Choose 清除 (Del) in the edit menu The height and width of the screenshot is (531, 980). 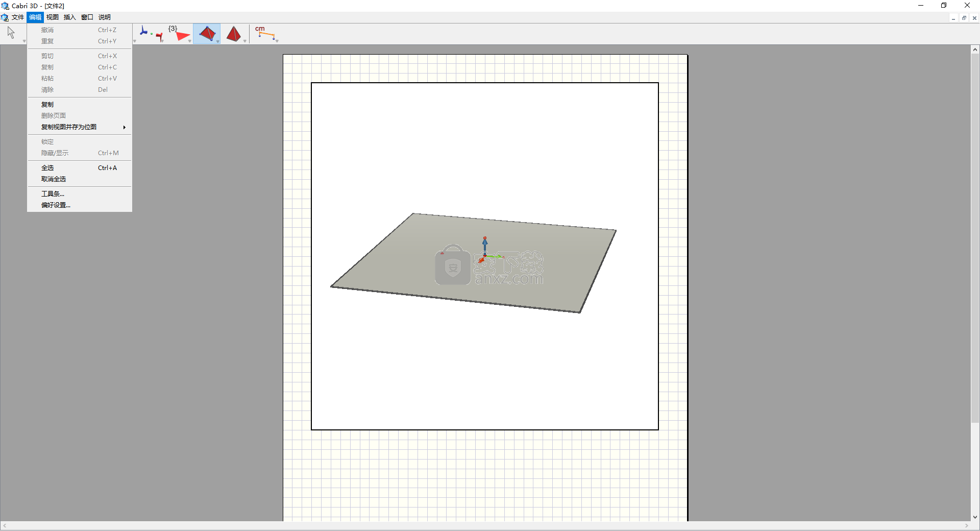coord(80,90)
